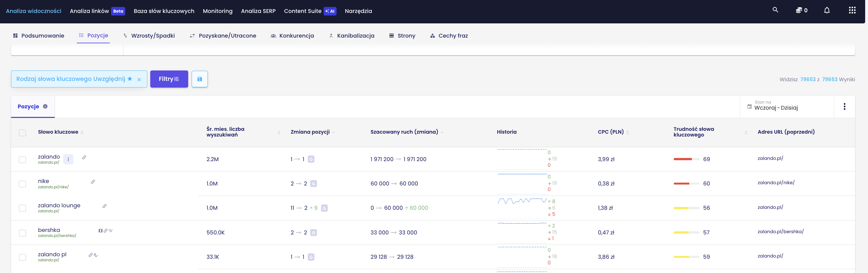Check the zalando row checkbox

(22, 160)
